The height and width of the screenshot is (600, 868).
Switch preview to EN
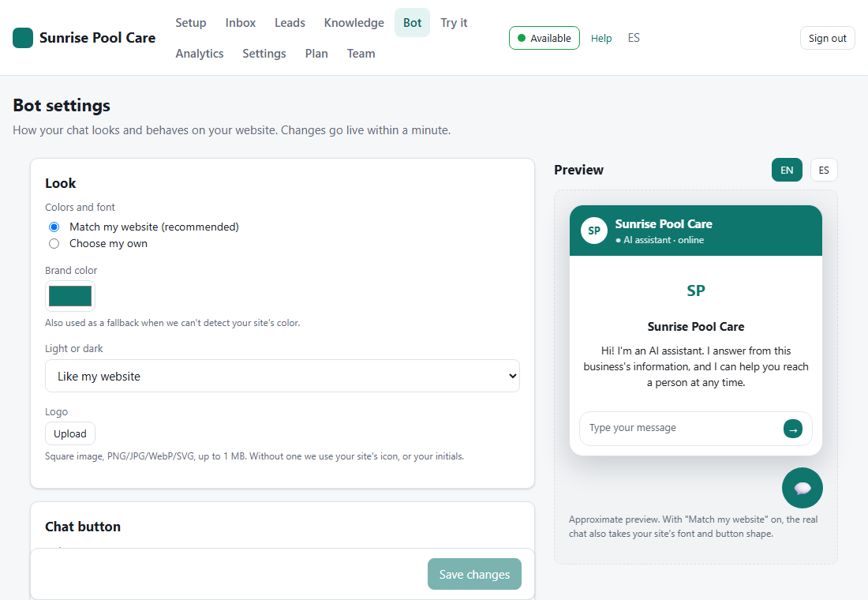tap(787, 170)
